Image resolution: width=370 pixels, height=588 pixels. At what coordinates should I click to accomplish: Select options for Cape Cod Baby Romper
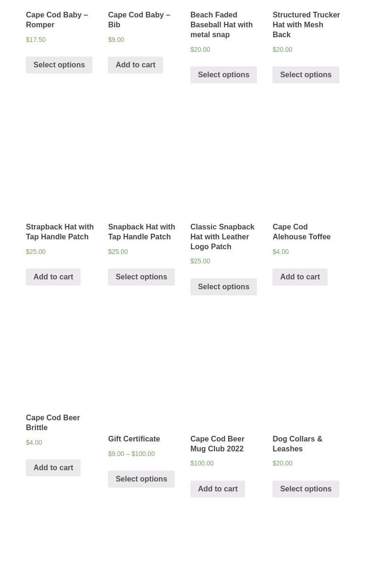(x=59, y=65)
